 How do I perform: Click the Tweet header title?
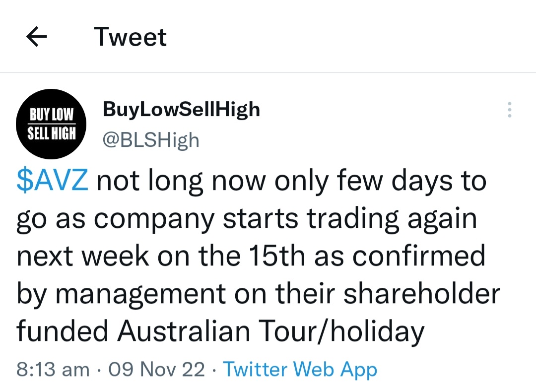(x=130, y=37)
